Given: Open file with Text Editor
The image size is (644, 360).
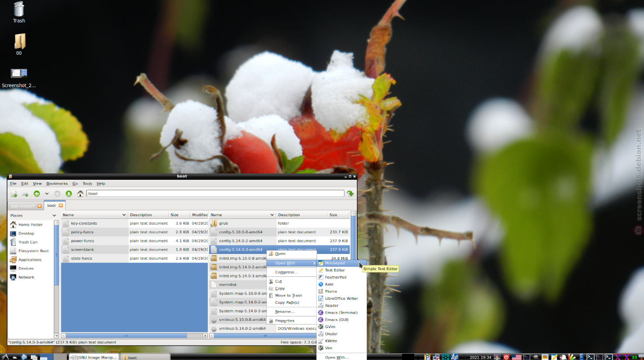Looking at the screenshot, I should click(341, 271).
